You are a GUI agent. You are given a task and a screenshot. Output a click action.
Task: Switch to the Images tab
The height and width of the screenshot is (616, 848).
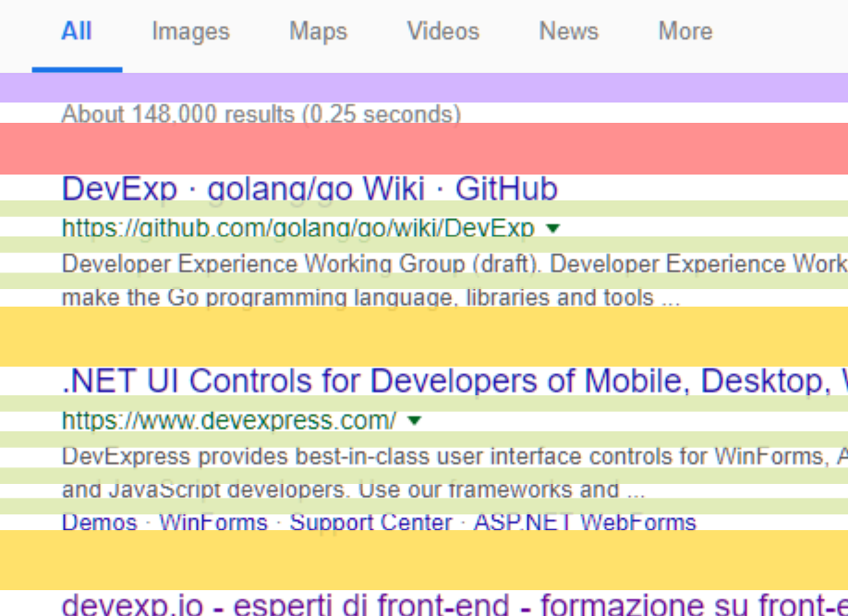pyautogui.click(x=191, y=31)
